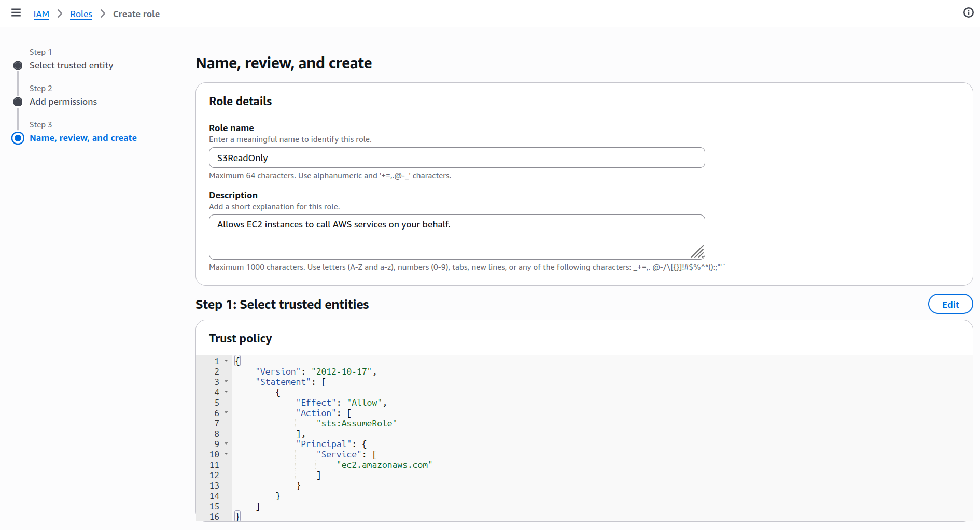
Task: Collapse JSON fold arrow on line 1
Action: pyautogui.click(x=226, y=361)
